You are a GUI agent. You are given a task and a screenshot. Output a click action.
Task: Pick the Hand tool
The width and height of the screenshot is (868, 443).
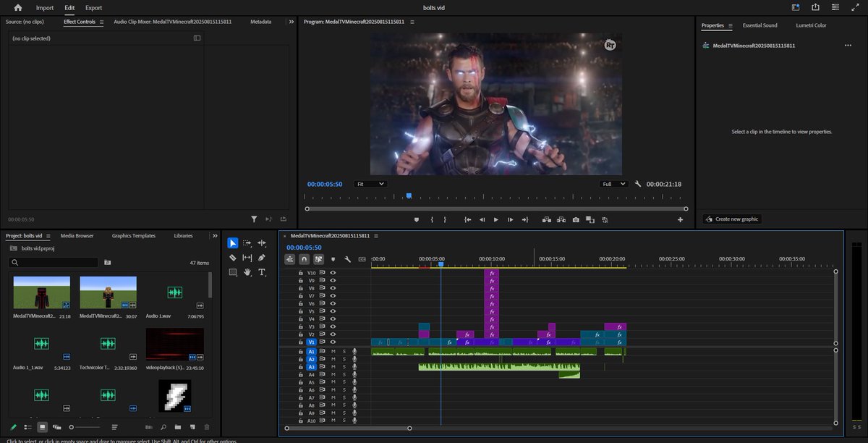pos(247,272)
